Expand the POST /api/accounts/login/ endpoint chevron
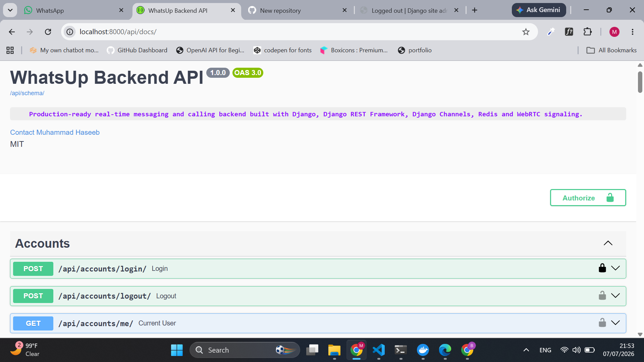Viewport: 644px width, 362px height. click(615, 268)
